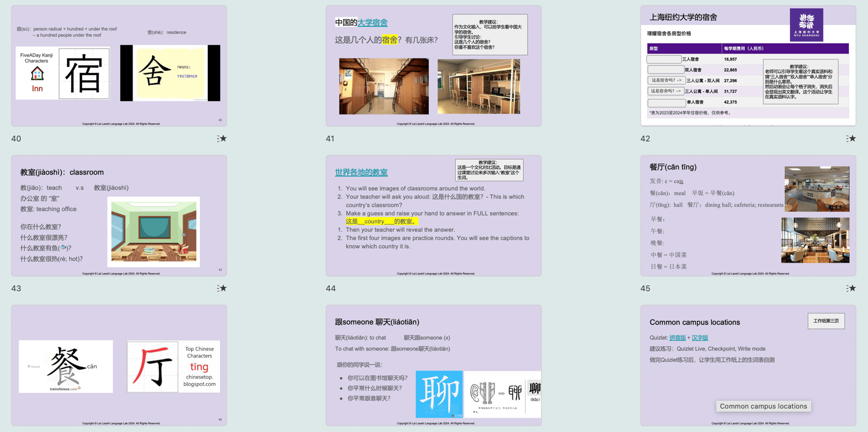This screenshot has width=868, height=432.
Task: Select the 上海纽约大学的宿舍 slide thumbnail
Action: click(x=748, y=66)
